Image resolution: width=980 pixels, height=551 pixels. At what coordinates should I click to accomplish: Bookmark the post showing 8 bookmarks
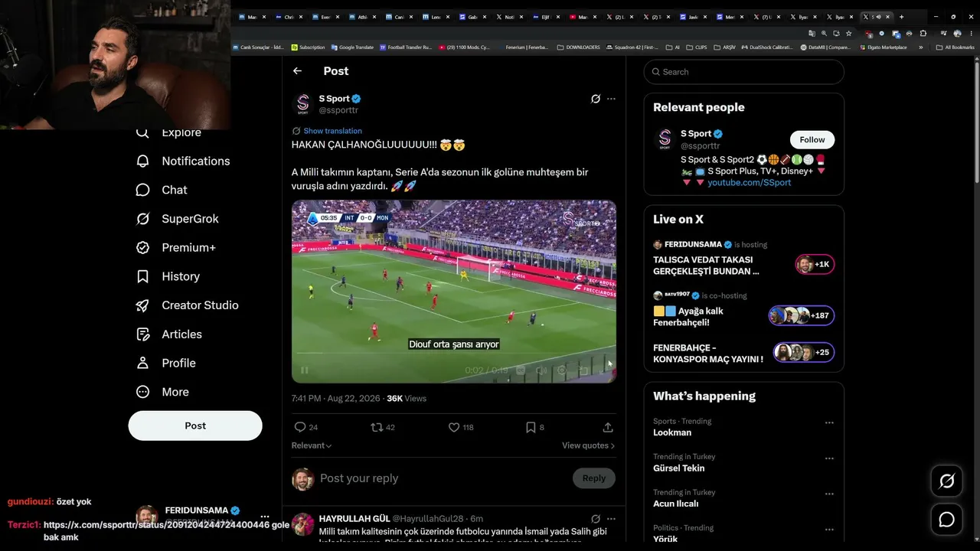click(531, 427)
